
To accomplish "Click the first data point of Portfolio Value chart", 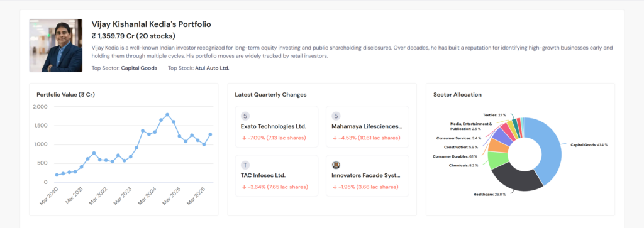I will pos(57,175).
